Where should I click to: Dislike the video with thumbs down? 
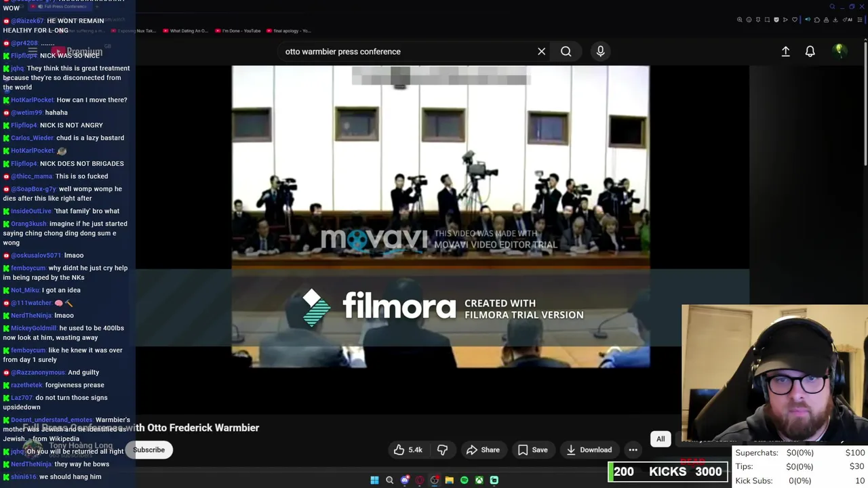click(x=442, y=450)
